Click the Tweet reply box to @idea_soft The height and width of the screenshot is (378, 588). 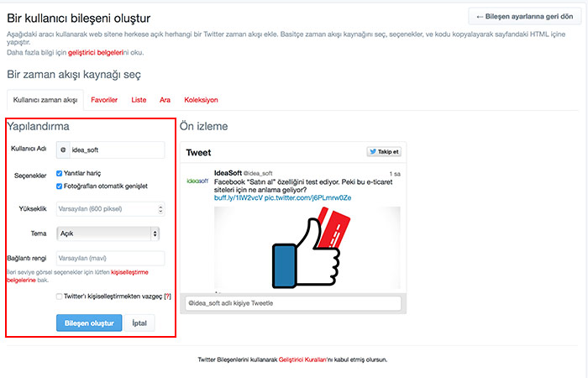293,303
